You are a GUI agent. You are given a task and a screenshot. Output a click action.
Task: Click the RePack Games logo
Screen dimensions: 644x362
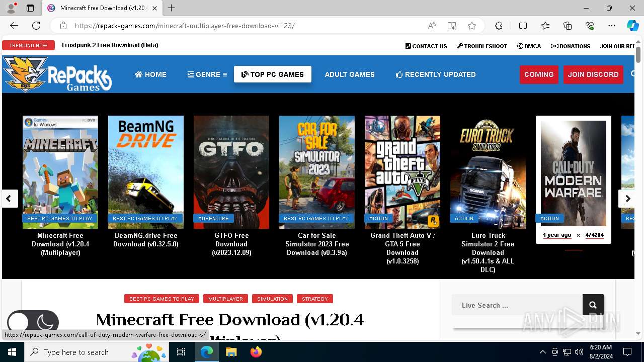[57, 74]
